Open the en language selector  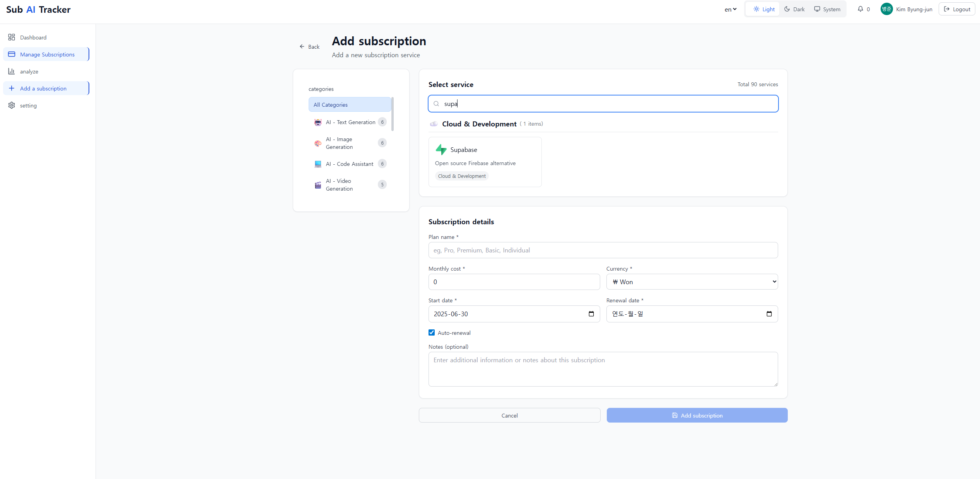pos(730,9)
